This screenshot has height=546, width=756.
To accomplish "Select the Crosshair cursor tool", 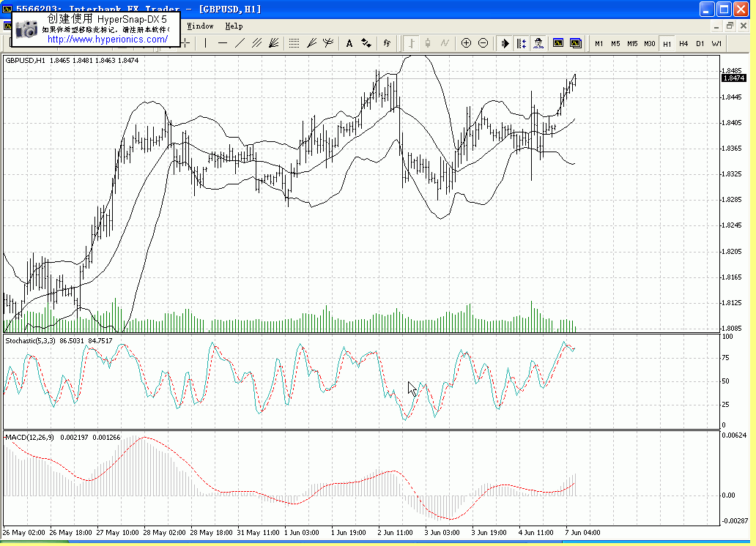I will 186,43.
